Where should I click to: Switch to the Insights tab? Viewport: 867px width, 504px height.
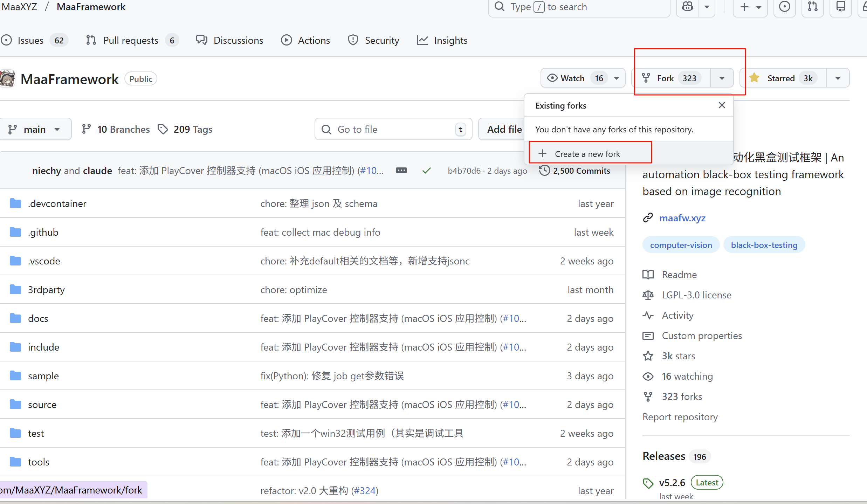pos(442,40)
